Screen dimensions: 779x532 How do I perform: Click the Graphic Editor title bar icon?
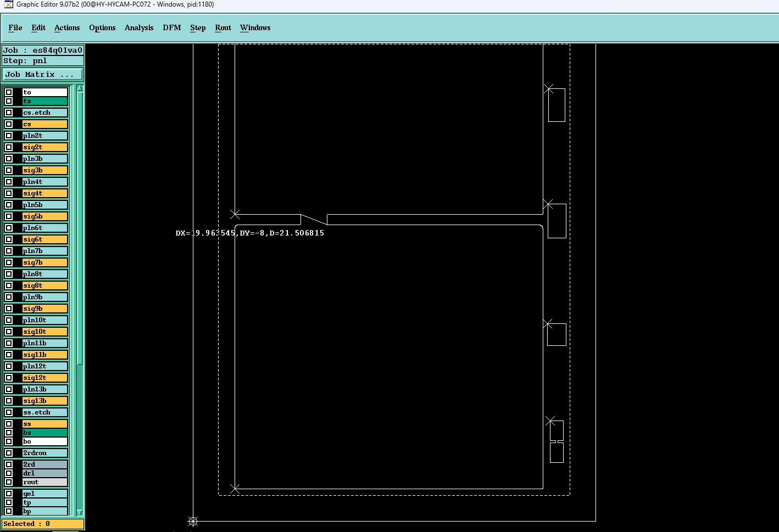8,4
